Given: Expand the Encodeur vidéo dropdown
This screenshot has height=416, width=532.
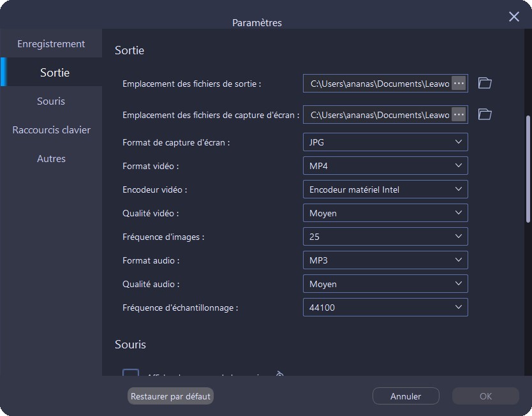Looking at the screenshot, I should click(x=385, y=189).
